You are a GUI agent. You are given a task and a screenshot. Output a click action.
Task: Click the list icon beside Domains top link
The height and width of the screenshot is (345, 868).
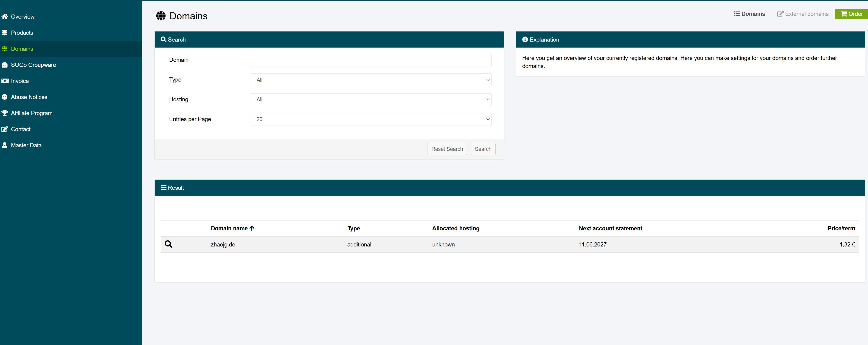point(737,14)
